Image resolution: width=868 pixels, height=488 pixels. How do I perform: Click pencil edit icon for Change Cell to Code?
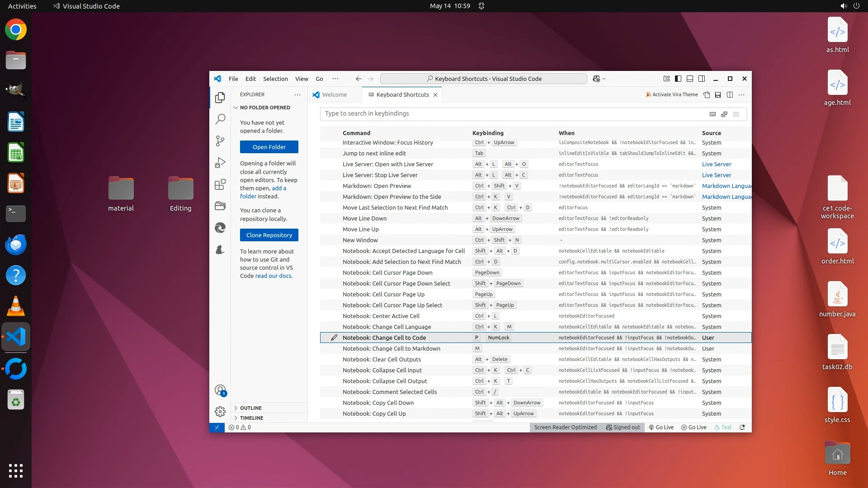pyautogui.click(x=334, y=338)
